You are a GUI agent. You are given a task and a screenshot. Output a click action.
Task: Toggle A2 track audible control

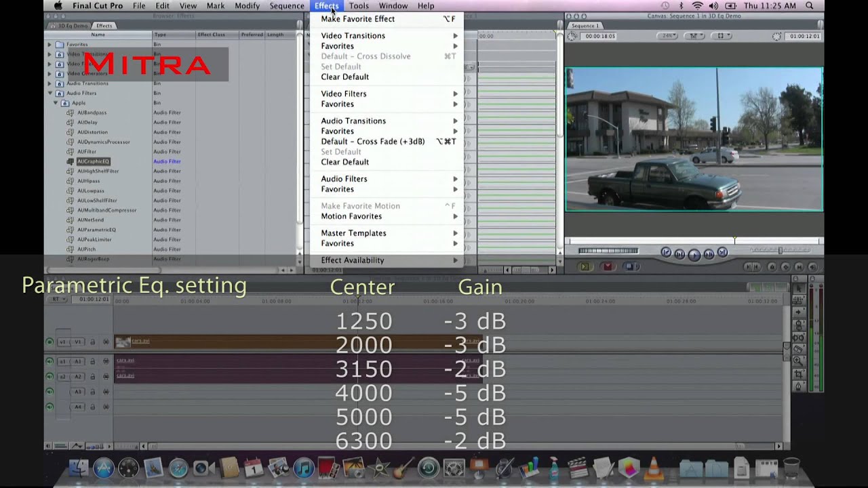point(50,376)
